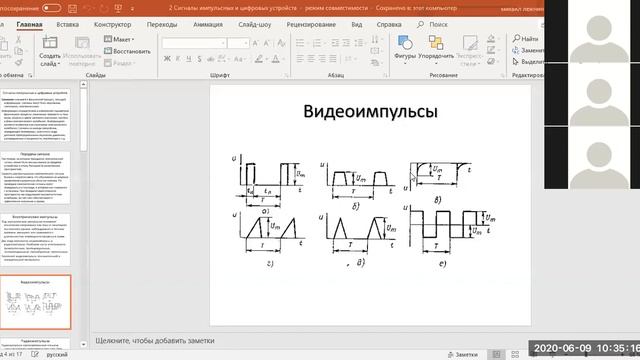Toggle text shadow S formatting
This screenshot has width=640, height=360.
(x=200, y=59)
